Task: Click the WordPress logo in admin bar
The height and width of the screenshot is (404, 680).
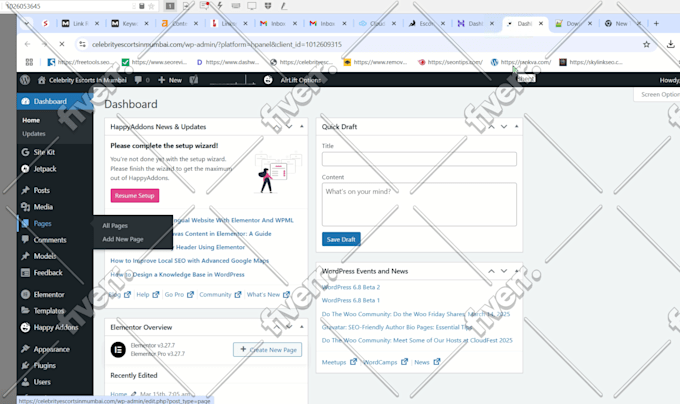Action: coord(25,80)
